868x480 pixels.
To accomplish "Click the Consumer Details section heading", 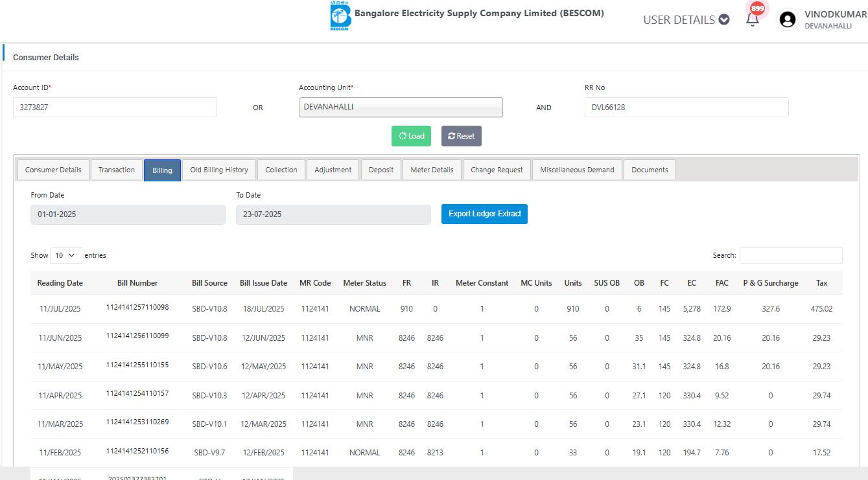I will (46, 58).
